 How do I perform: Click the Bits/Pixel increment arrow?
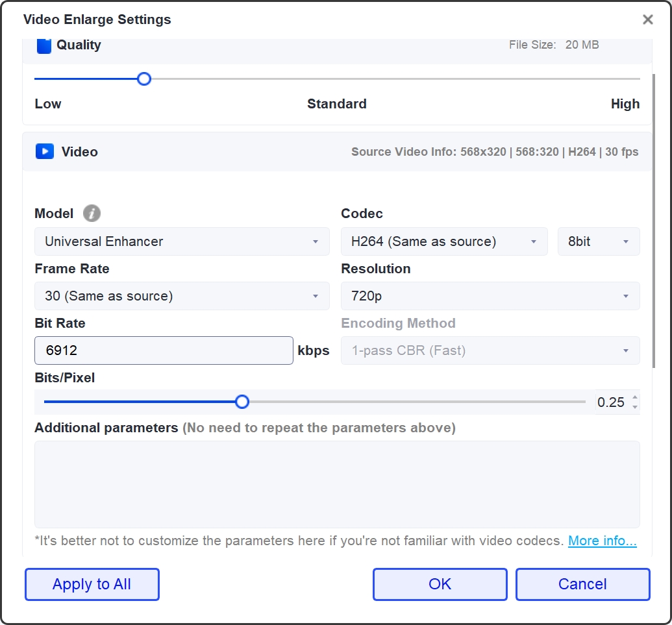point(635,398)
